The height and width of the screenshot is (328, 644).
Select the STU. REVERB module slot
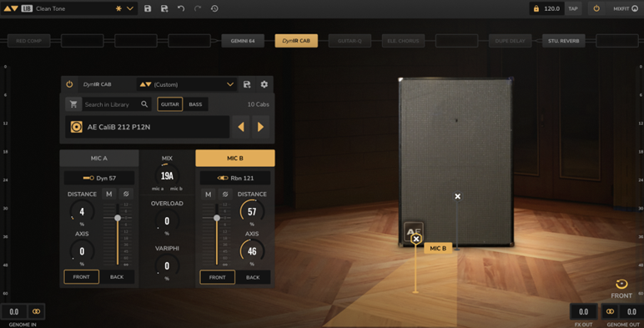click(x=564, y=41)
